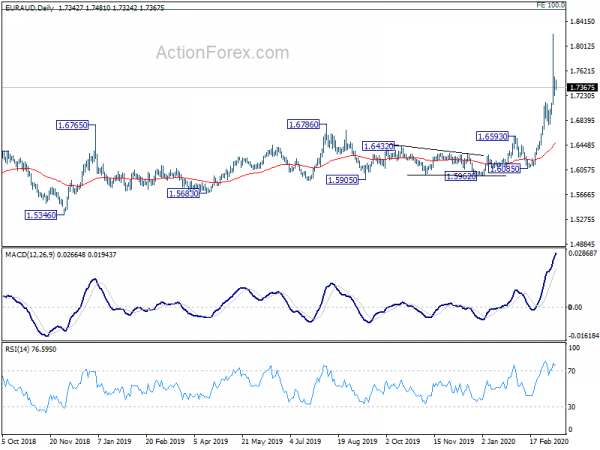Click the 1.65930 price label
This screenshot has height=450, width=600.
[x=492, y=136]
